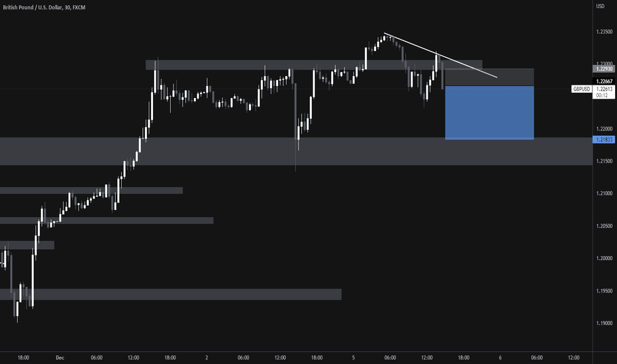Click the 00:12 bar countdown timer
Screen dimensions: 617x364
(602, 95)
